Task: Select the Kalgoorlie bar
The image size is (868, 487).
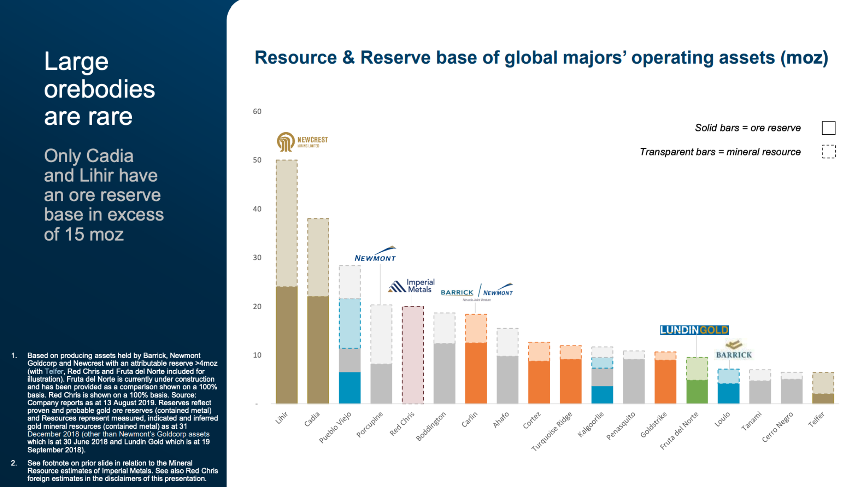Action: pos(602,375)
